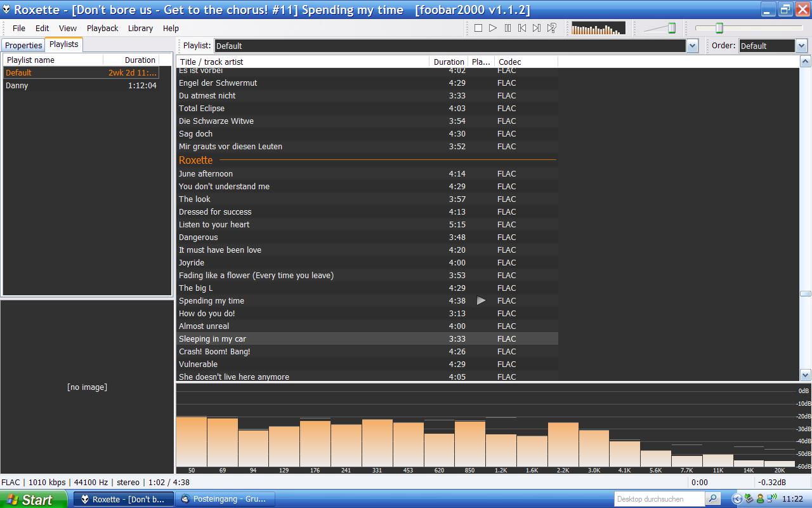Open the Library menu
This screenshot has height=508, width=812.
pos(140,28)
